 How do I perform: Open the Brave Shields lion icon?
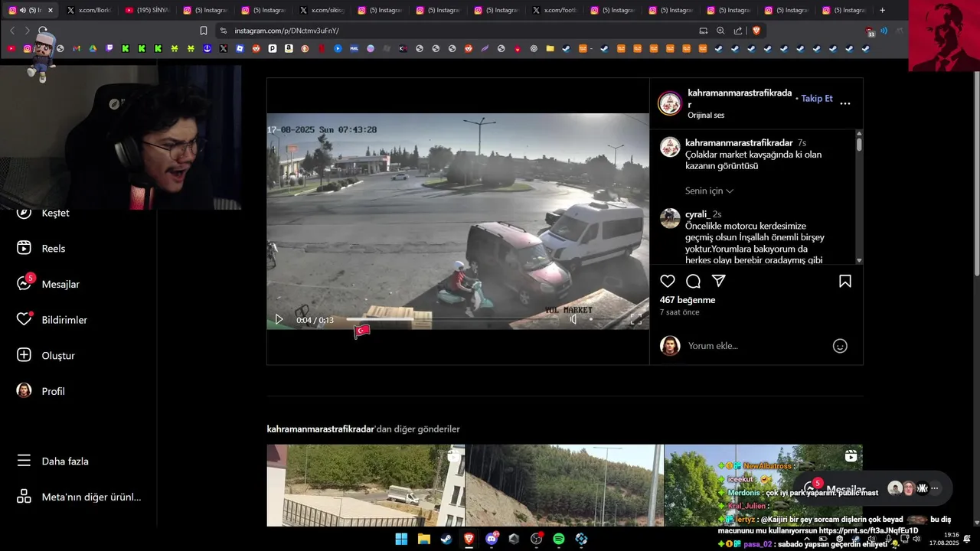click(756, 31)
